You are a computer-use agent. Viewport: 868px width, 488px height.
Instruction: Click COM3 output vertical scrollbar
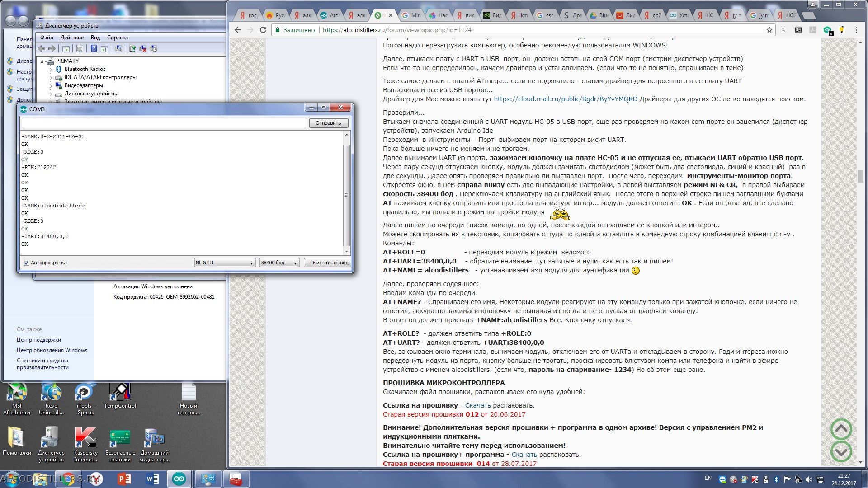pyautogui.click(x=347, y=195)
